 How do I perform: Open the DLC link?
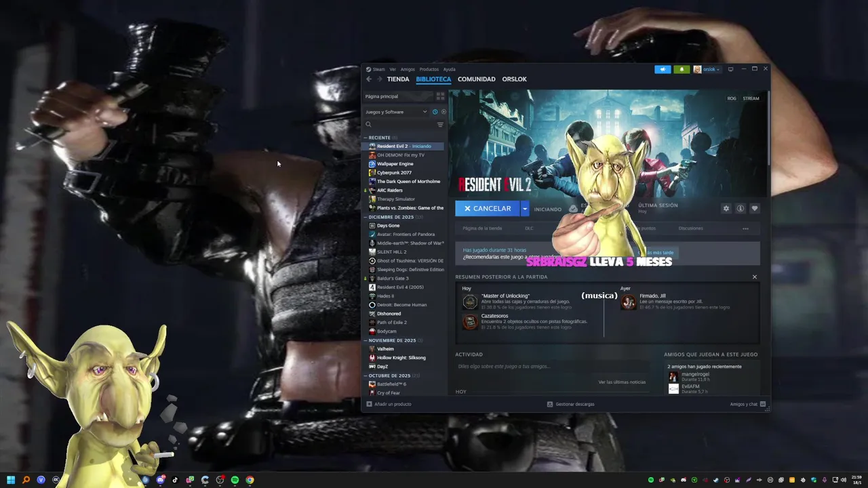coord(529,228)
